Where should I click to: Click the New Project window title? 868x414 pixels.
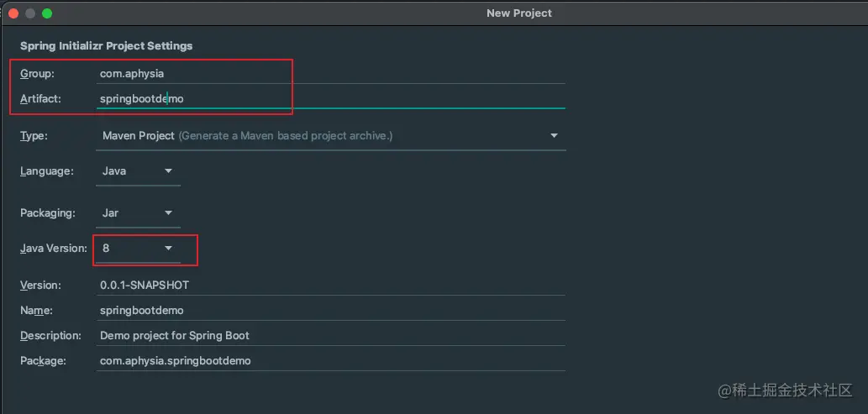click(x=519, y=13)
